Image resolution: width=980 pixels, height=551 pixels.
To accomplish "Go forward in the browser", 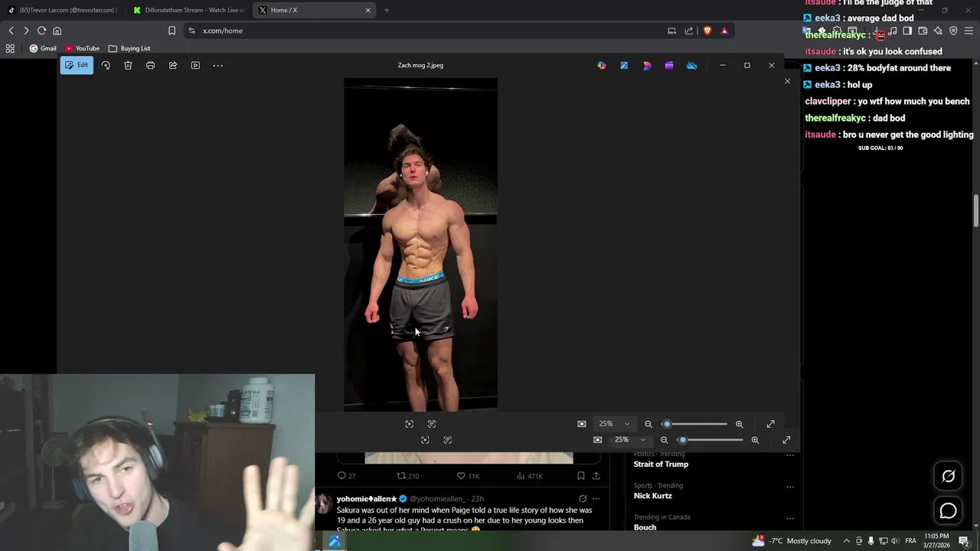I will [26, 31].
